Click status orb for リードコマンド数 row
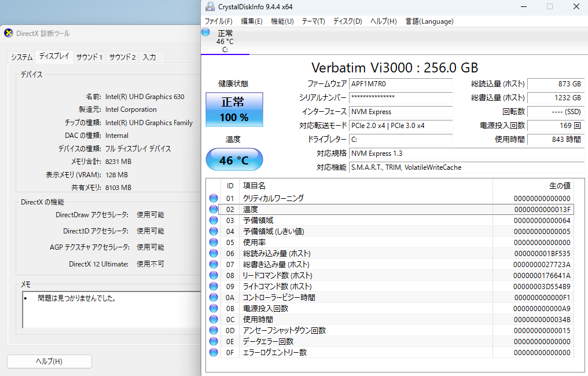 (214, 275)
